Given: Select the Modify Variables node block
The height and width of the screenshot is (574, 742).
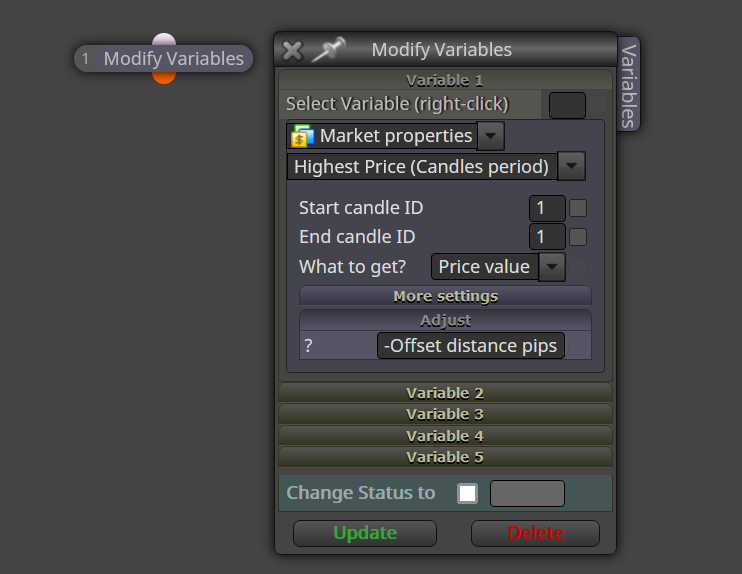Looking at the screenshot, I should (163, 59).
